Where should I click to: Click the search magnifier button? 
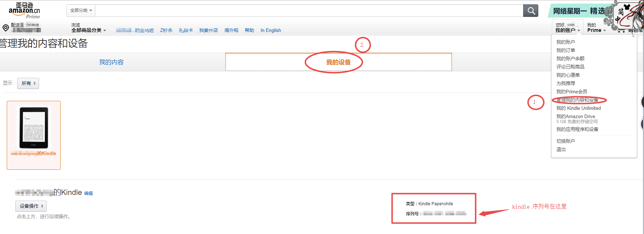pos(531,11)
